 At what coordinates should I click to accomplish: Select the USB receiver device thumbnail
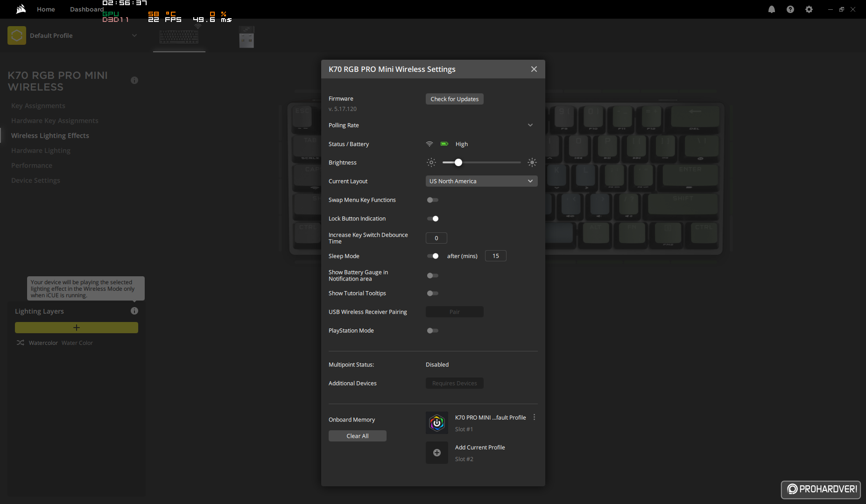coord(246,37)
